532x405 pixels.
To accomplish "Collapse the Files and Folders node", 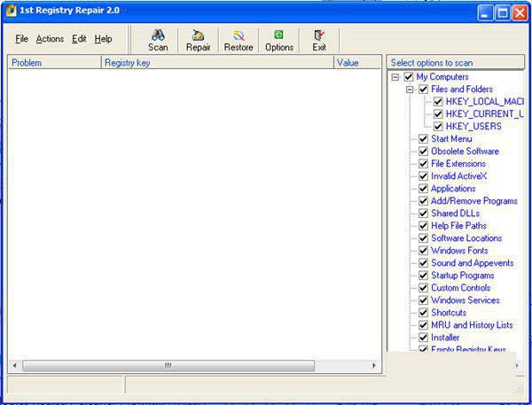I will (x=410, y=90).
